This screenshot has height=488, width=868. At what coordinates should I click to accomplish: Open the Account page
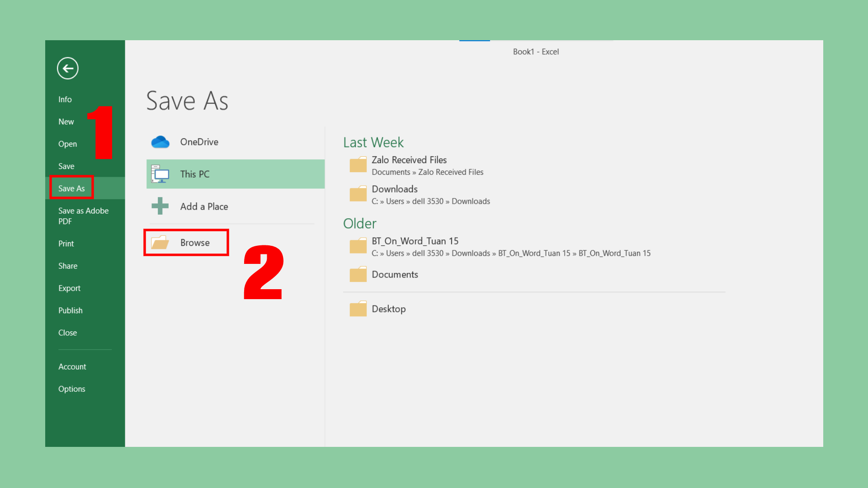72,366
